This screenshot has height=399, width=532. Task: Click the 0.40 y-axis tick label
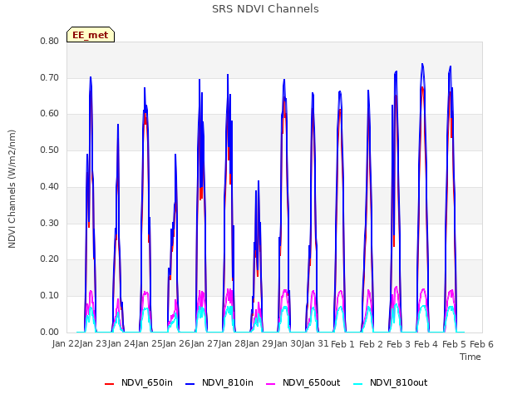tap(50, 186)
